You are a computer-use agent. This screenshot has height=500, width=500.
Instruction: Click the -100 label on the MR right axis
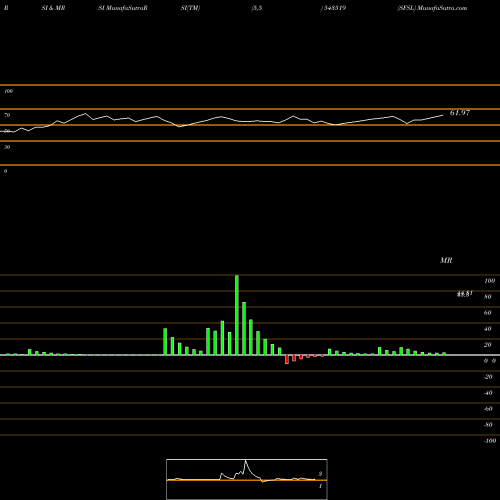pyautogui.click(x=490, y=441)
